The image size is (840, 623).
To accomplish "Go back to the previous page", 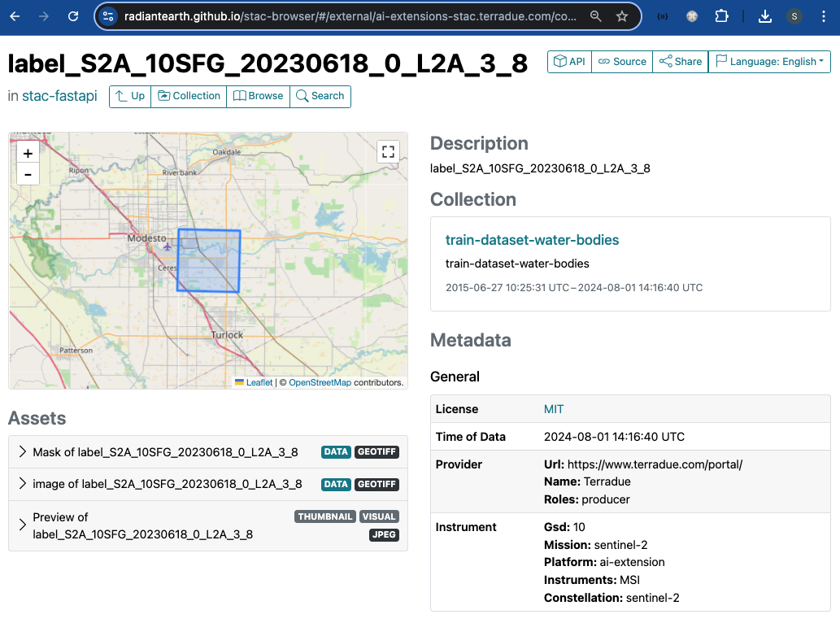I will point(15,16).
